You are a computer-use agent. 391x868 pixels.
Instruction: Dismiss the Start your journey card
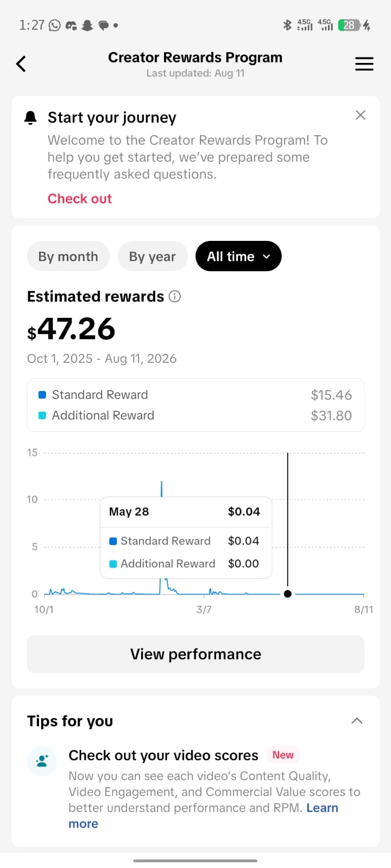tap(361, 115)
